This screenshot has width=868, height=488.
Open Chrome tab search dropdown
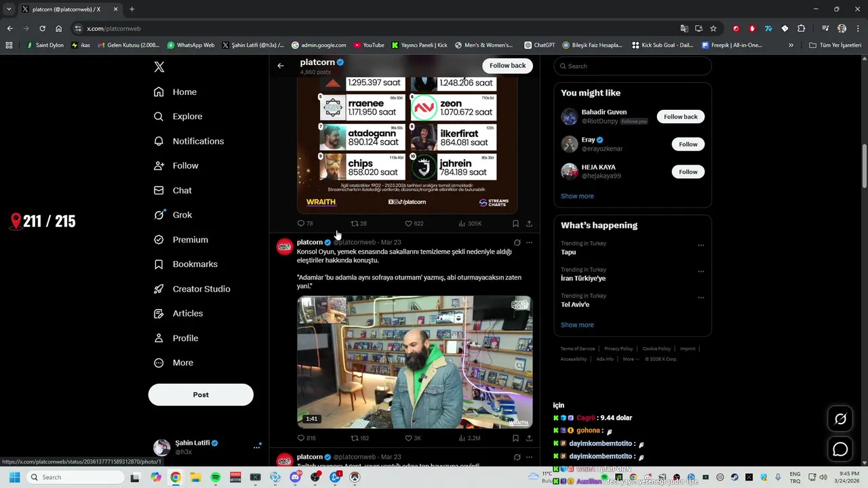point(9,9)
